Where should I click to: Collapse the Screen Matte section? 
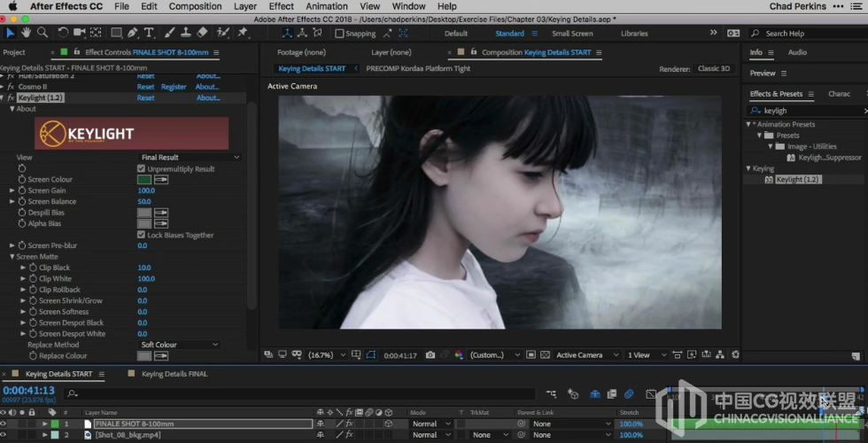click(x=12, y=256)
